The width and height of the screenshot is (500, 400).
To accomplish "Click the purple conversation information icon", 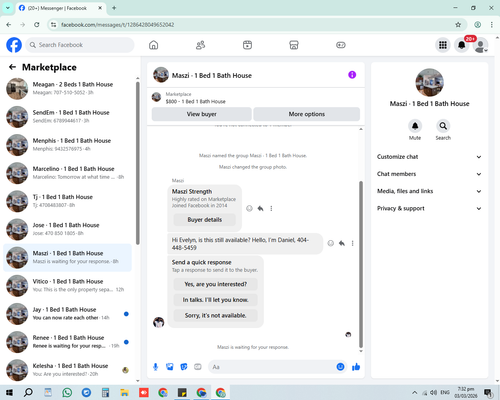I will (352, 75).
